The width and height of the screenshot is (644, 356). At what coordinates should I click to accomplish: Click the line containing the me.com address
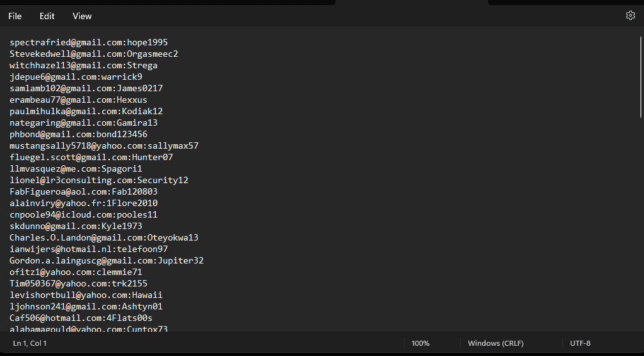click(75, 168)
